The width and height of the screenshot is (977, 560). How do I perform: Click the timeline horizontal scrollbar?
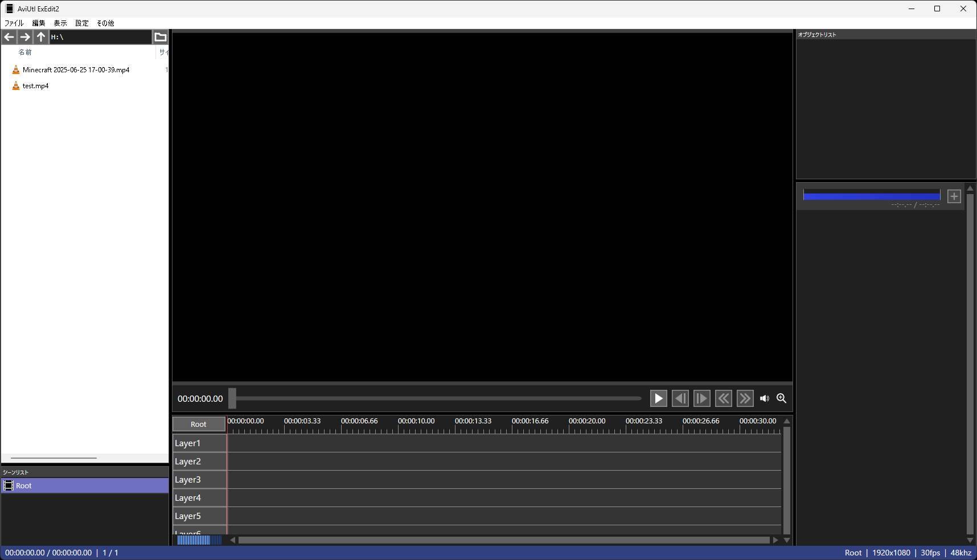[504, 540]
